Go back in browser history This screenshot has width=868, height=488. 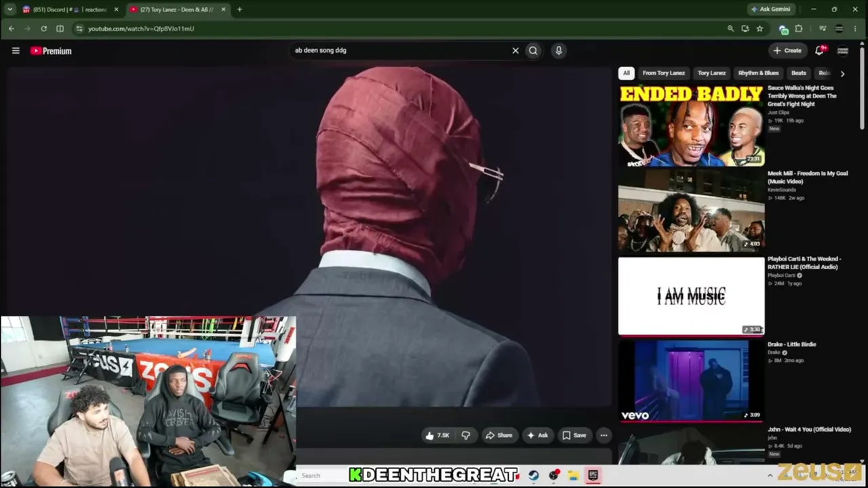pos(12,28)
